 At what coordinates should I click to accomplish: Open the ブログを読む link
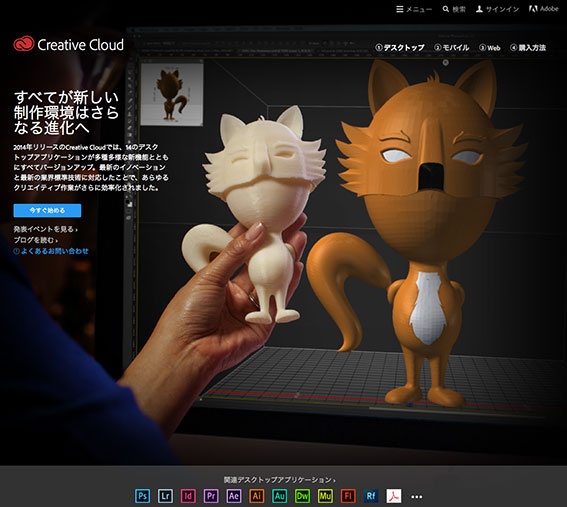(x=35, y=240)
